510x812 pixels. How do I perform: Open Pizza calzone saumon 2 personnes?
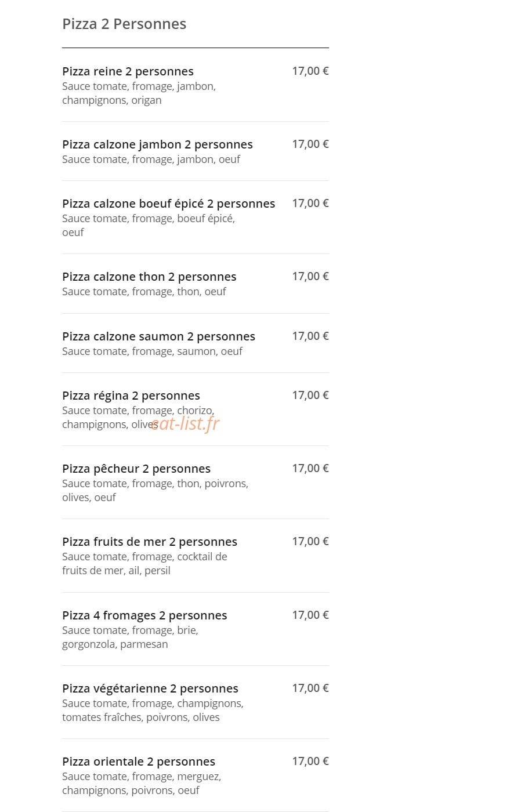[158, 336]
